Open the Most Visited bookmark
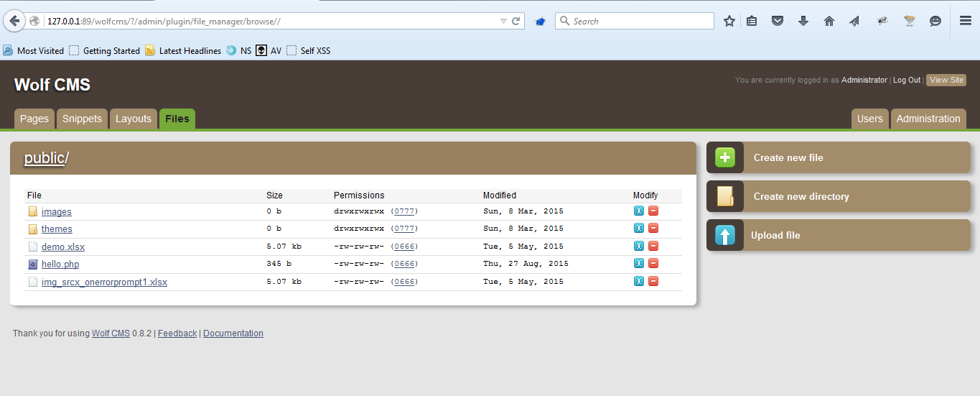Image resolution: width=980 pixels, height=396 pixels. 33,50
